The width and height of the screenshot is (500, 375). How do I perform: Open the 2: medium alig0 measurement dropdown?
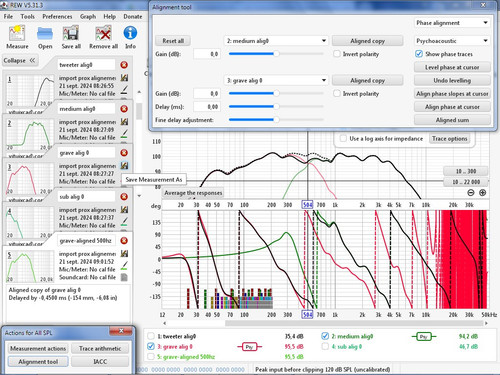[x=276, y=41]
